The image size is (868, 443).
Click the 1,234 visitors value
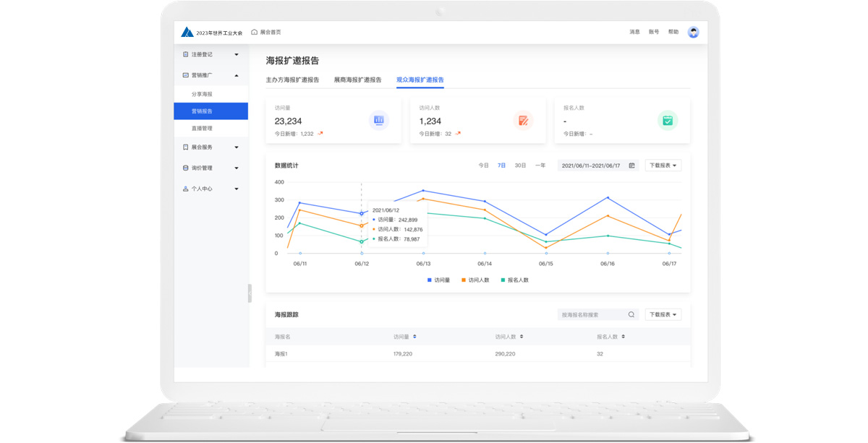pos(430,121)
